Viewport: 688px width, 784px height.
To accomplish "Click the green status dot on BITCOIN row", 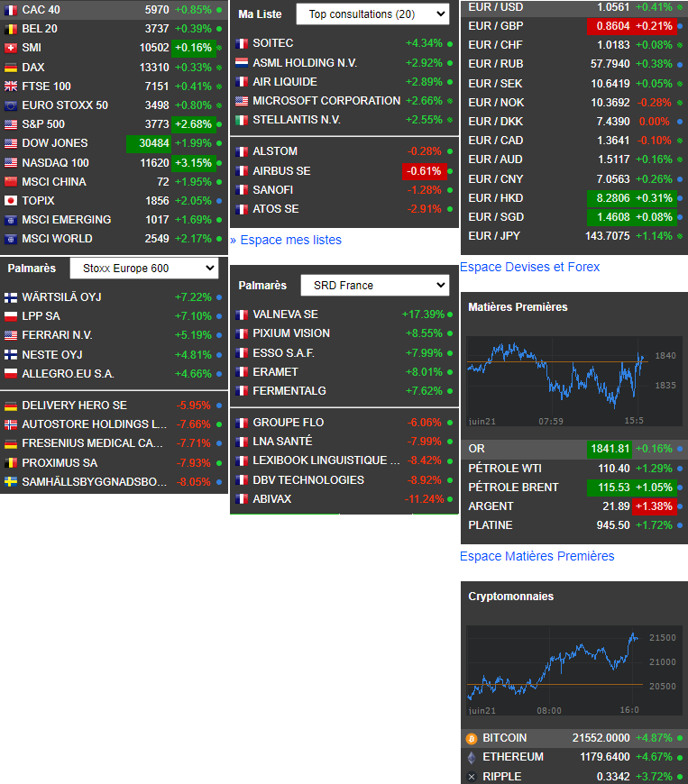I will pyautogui.click(x=680, y=738).
